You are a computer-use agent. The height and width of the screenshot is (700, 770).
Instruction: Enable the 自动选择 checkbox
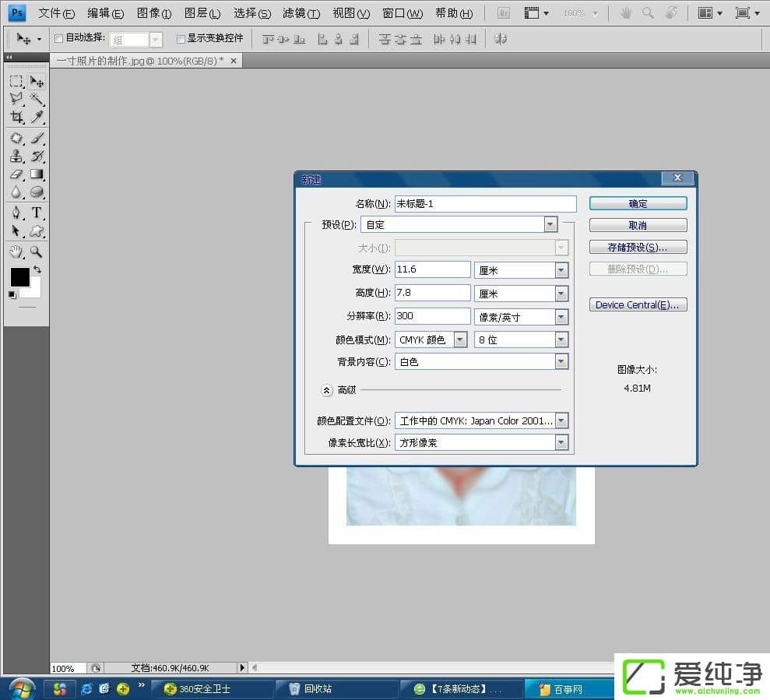point(59,38)
